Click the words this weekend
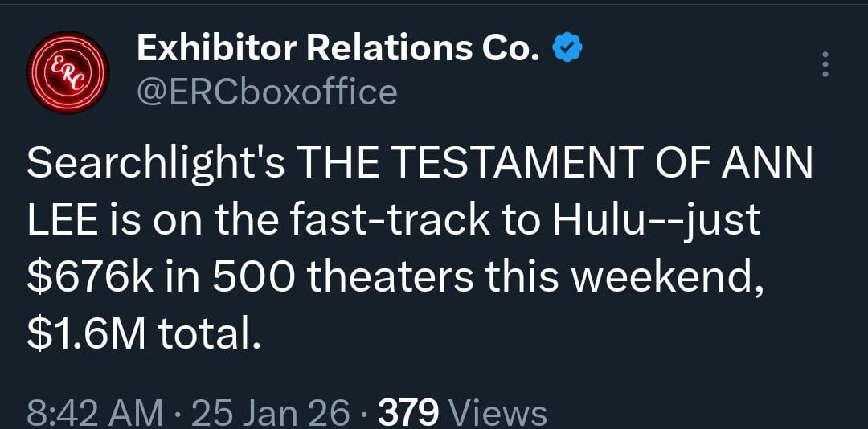The width and height of the screenshot is (868, 429). coord(620,277)
